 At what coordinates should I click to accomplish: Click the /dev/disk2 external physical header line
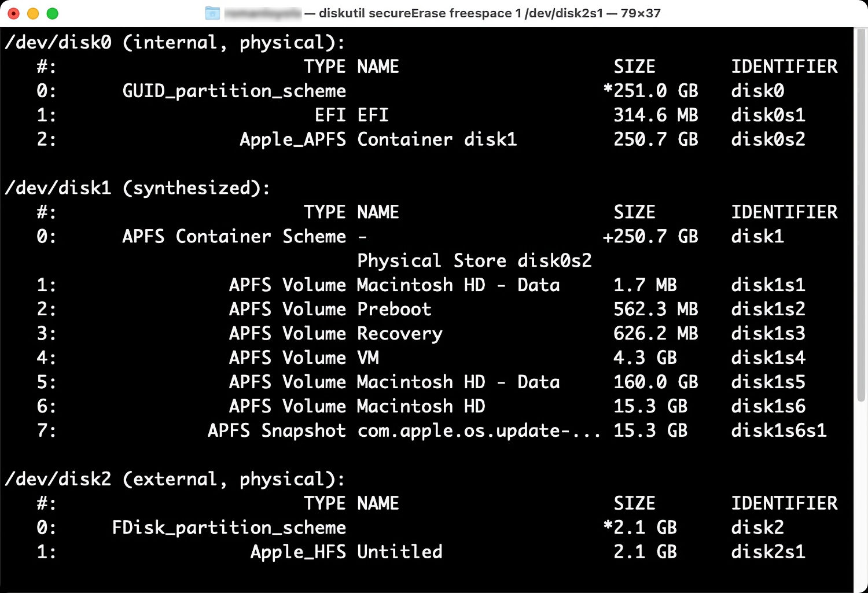[174, 479]
